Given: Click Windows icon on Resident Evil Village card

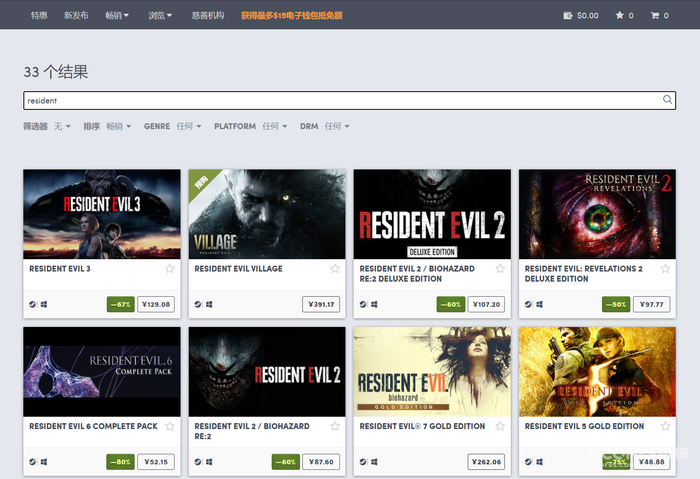Looking at the screenshot, I should tap(209, 304).
